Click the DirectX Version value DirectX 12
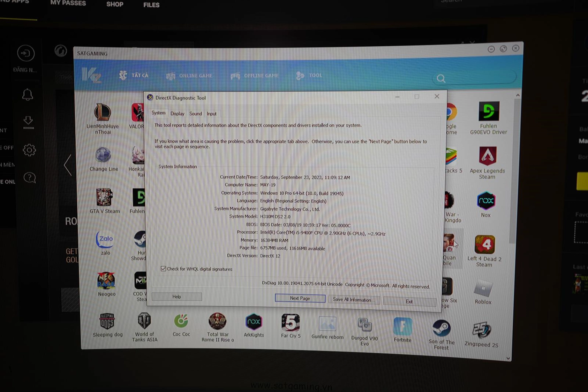Image resolution: width=588 pixels, height=392 pixels. tap(270, 256)
